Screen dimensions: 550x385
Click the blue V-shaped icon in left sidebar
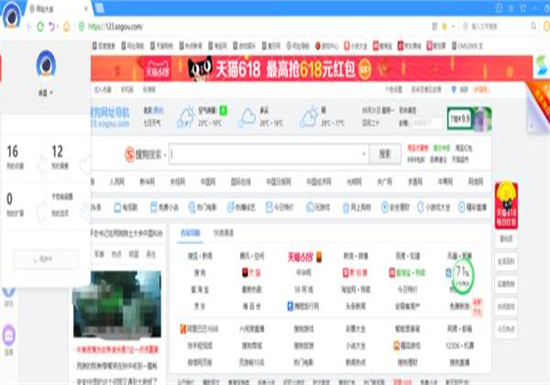point(9,293)
